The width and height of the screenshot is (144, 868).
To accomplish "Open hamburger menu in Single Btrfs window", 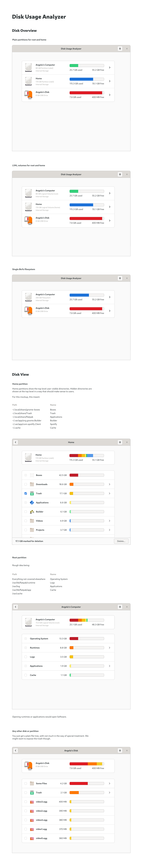I will coord(120,278).
